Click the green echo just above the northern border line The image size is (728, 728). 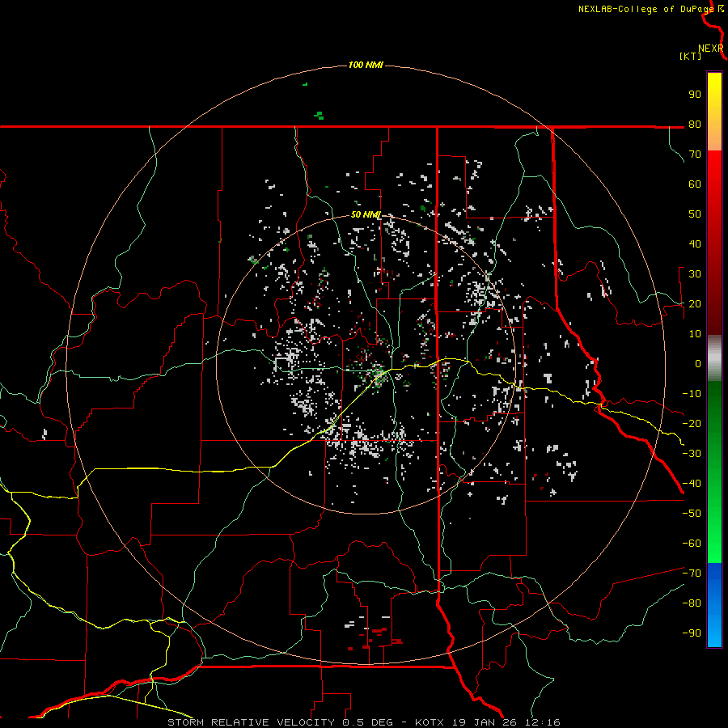319,115
